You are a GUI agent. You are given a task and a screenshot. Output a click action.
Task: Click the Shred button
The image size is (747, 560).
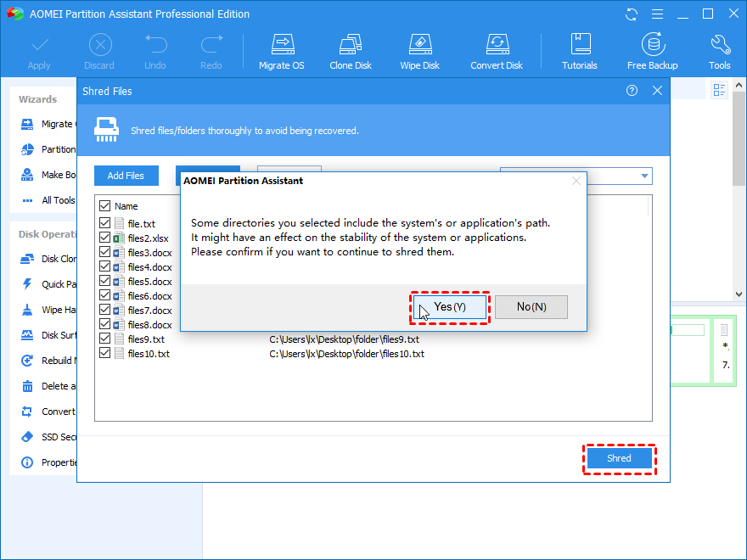click(x=619, y=458)
